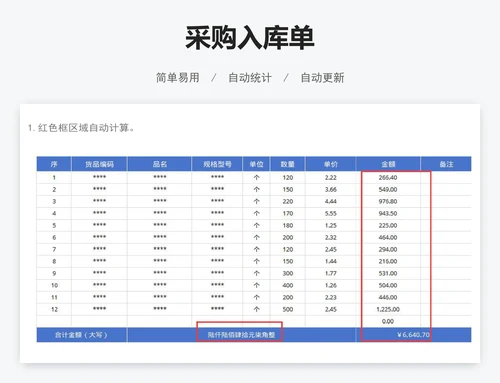The height and width of the screenshot is (383, 500).
Task: Click sequence number 9
Action: pyautogui.click(x=54, y=273)
